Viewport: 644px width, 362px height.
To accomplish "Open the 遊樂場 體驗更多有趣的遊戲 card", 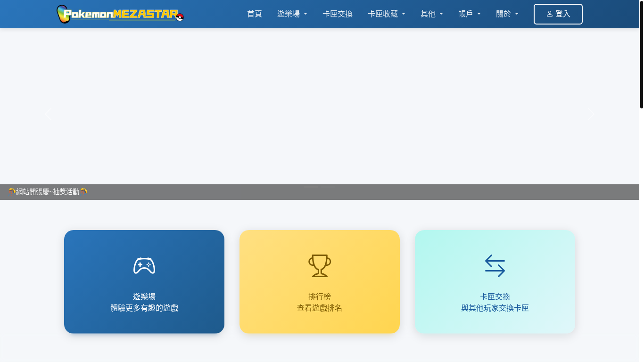I will coord(144,281).
